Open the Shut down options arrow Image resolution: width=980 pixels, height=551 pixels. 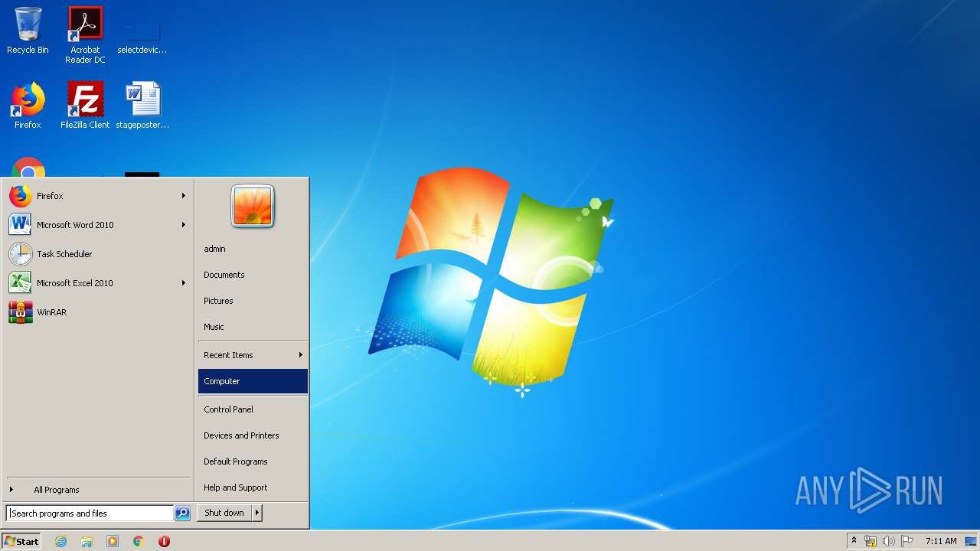[257, 513]
